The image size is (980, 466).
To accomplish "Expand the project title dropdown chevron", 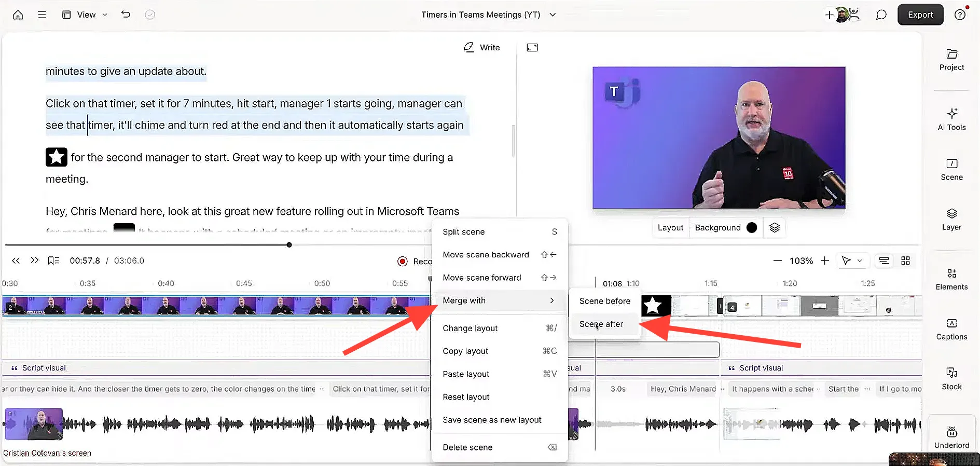I will (553, 15).
